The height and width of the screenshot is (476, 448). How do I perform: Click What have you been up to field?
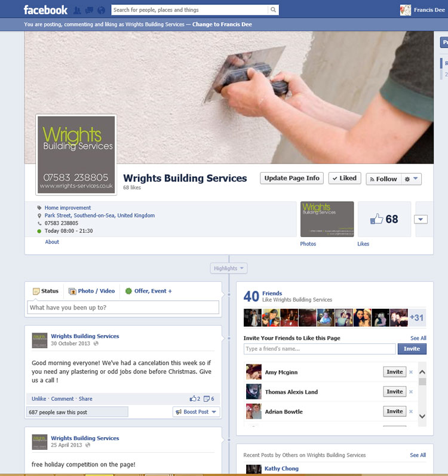point(123,308)
